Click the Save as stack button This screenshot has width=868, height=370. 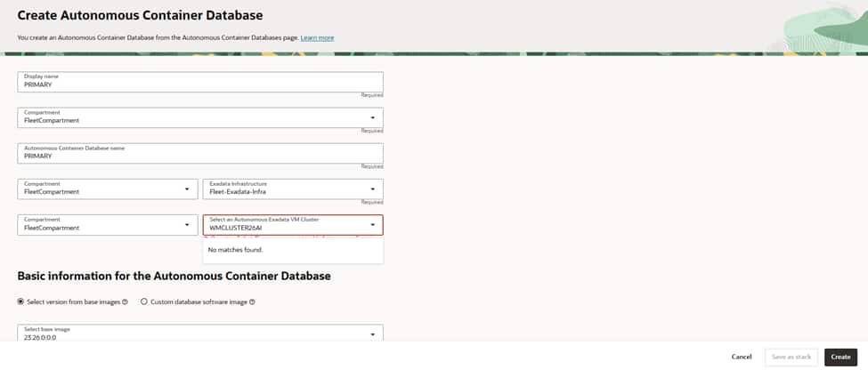point(791,357)
